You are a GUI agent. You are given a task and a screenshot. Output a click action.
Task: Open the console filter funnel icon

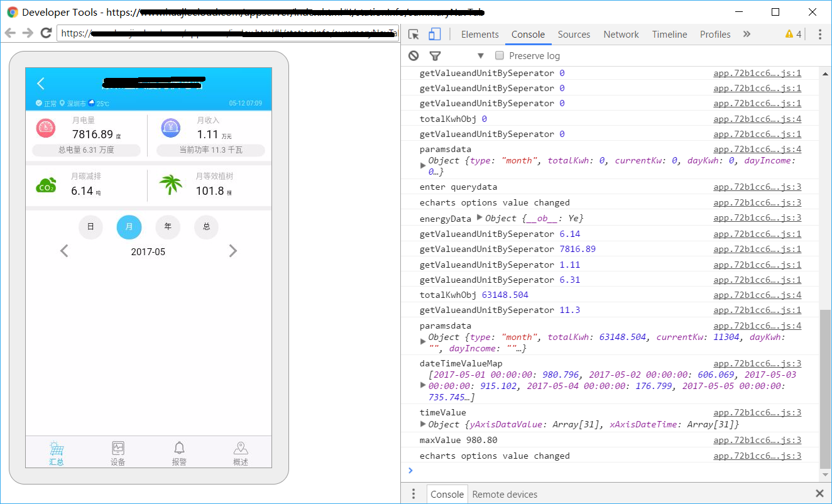(435, 56)
